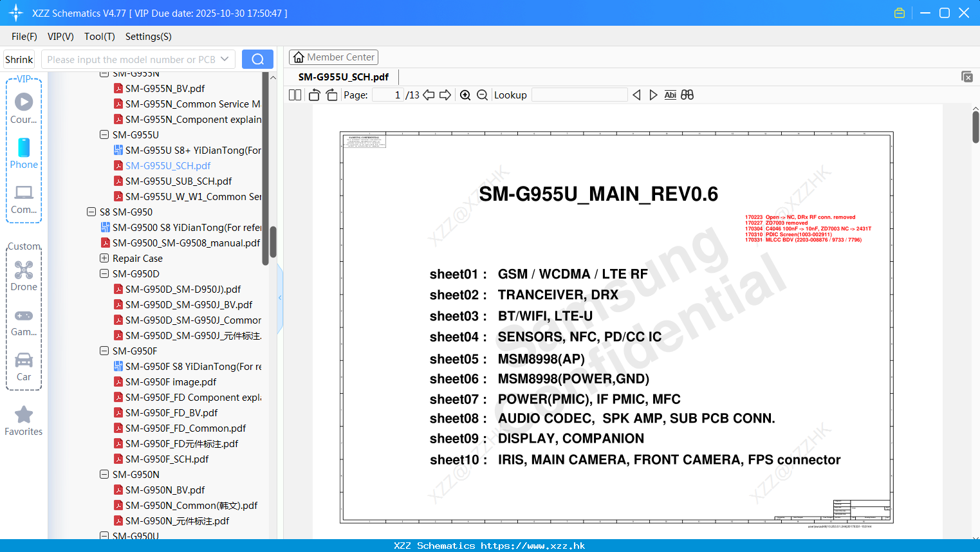Click the binoculars search icon
This screenshot has height=552, width=980.
tap(687, 95)
